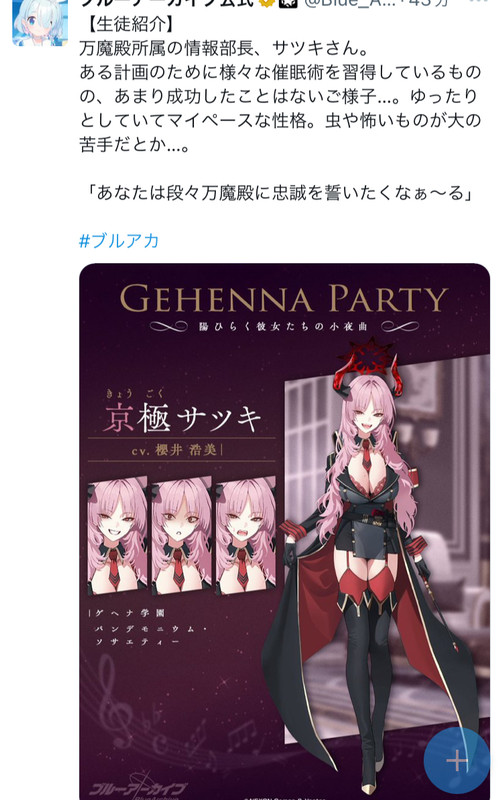Open the @Blue_A... account handle

pyautogui.click(x=358, y=3)
